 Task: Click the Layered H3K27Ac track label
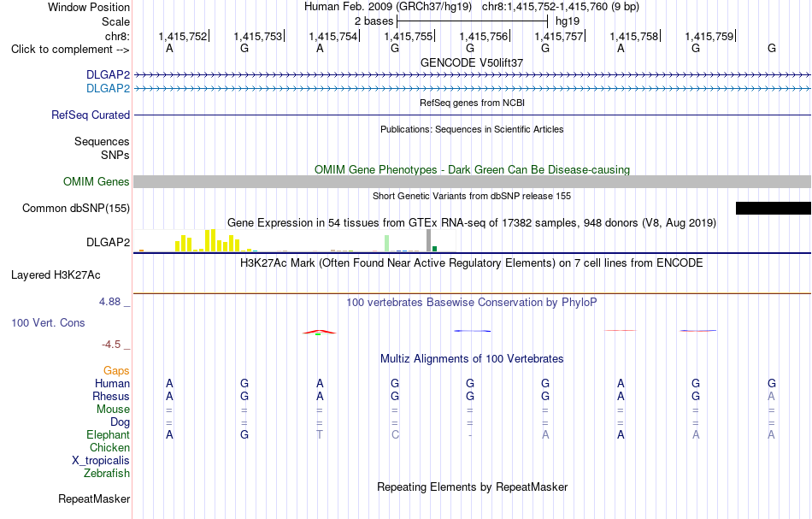56,275
